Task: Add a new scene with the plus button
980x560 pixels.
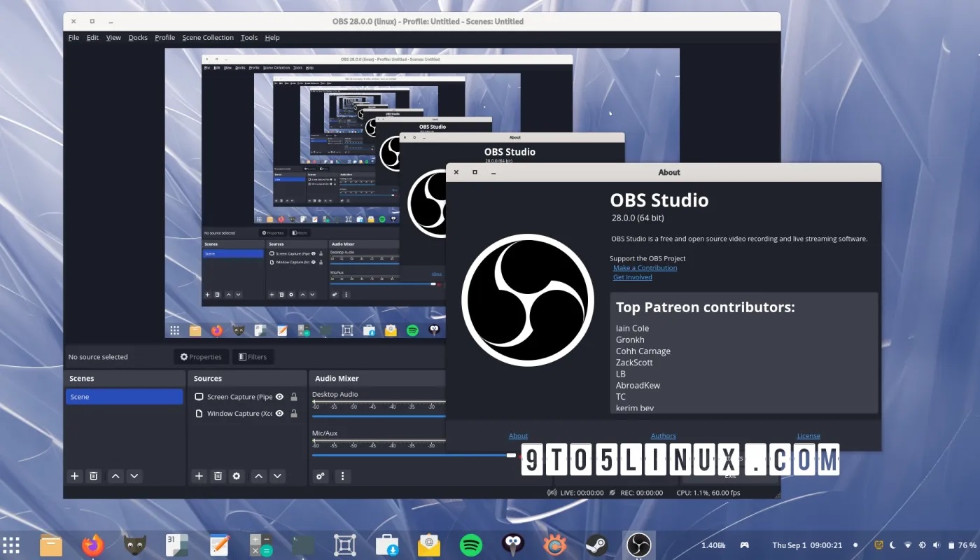Action: click(x=74, y=476)
